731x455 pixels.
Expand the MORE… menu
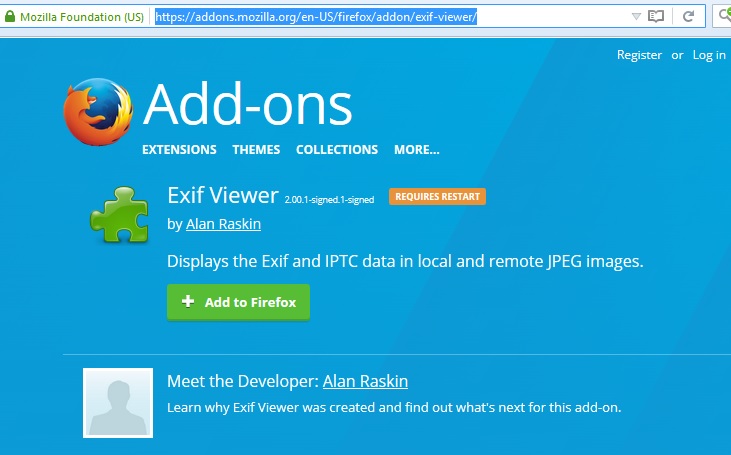[x=417, y=150]
